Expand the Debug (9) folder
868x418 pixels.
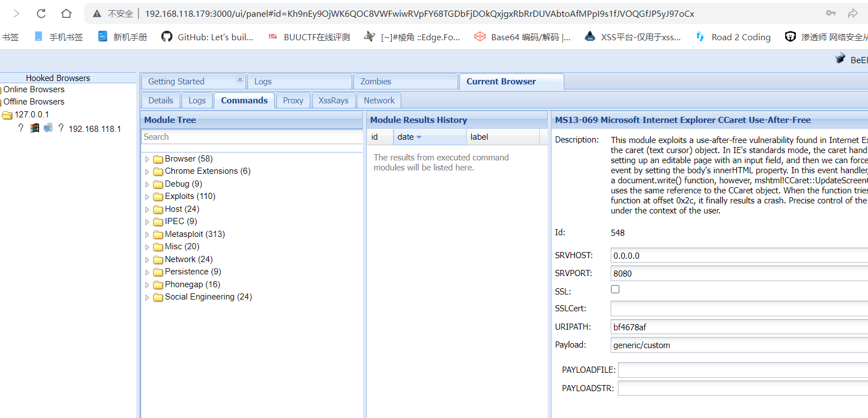click(x=147, y=184)
